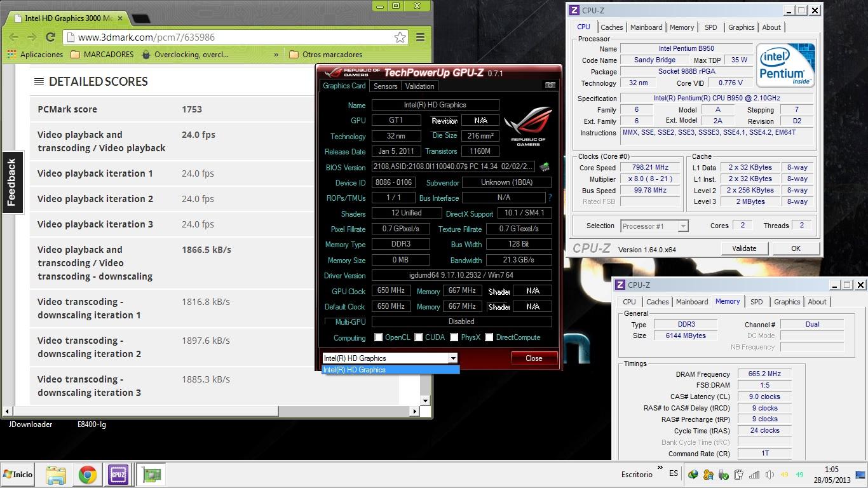This screenshot has width=868, height=488.
Task: Enable the OpenCL checkbox
Action: tap(379, 337)
